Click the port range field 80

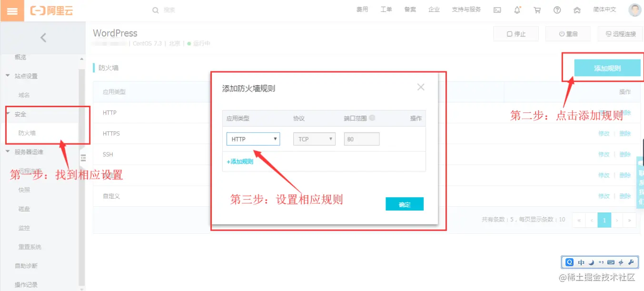click(x=361, y=139)
